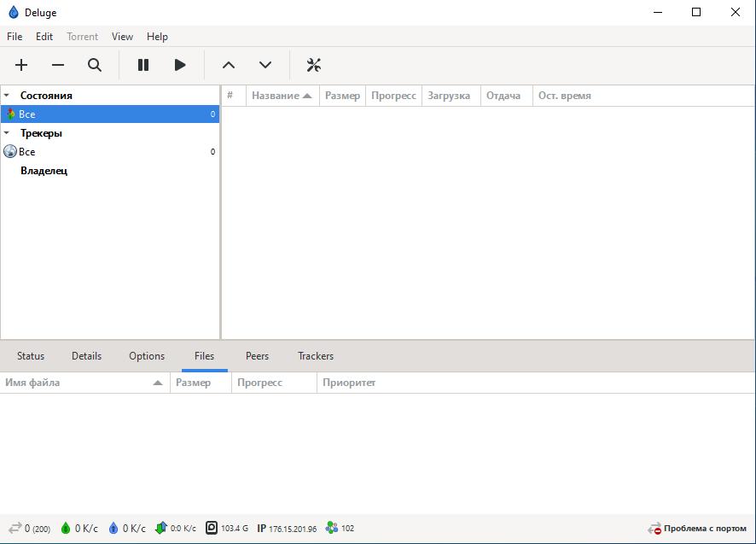
Task: Open the View menu
Action: coord(122,37)
